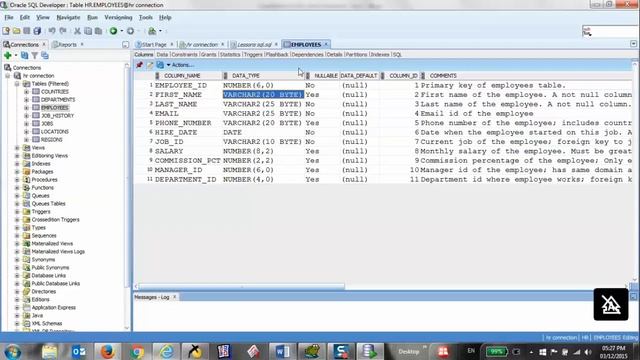Screen dimensions: 640x360
Task: Minimize the Connections panel via its corner icon
Action: coord(125,44)
